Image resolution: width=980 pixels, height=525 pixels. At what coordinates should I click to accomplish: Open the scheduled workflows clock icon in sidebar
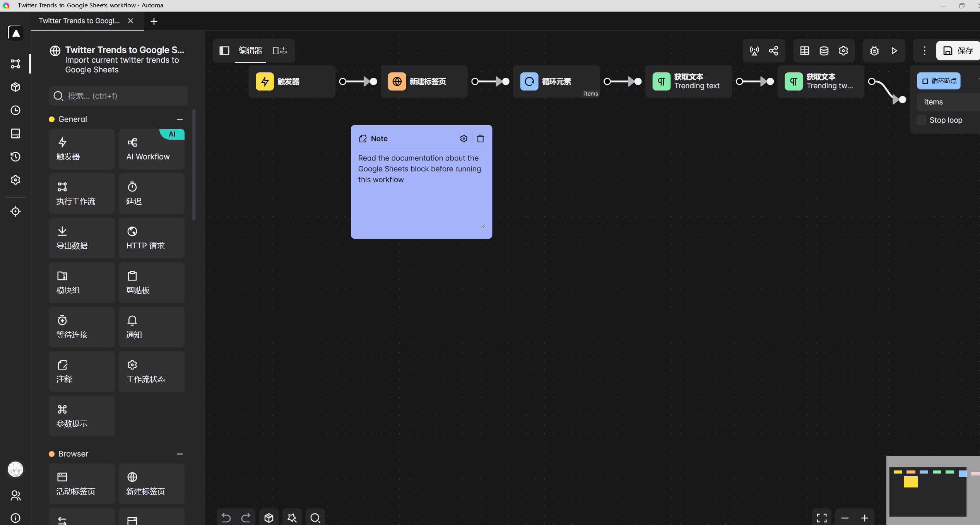(x=15, y=110)
